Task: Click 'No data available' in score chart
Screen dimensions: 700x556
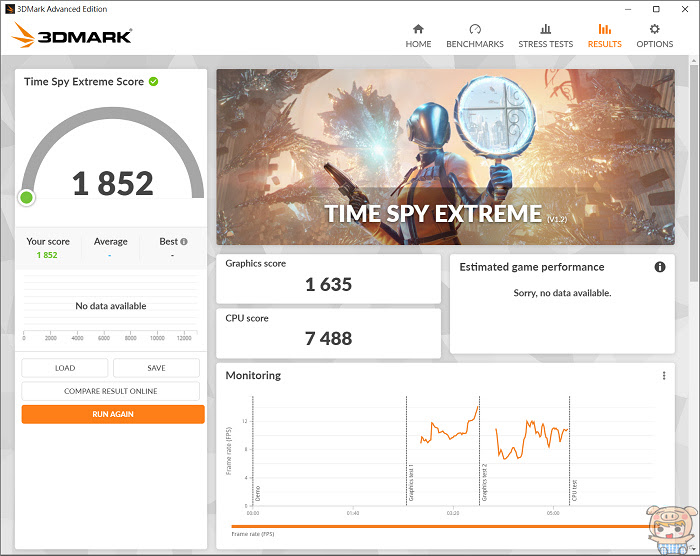Action: [111, 306]
